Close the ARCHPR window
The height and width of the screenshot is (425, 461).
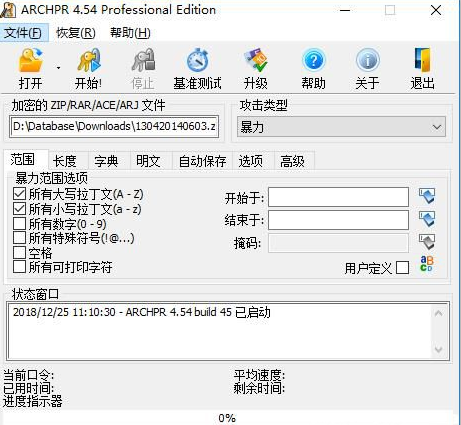(x=436, y=10)
